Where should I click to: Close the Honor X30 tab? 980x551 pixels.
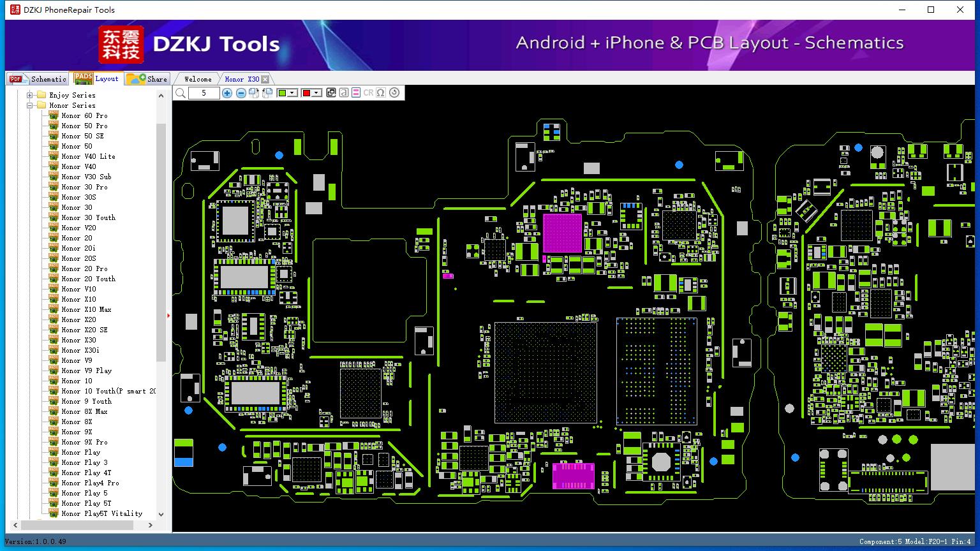265,79
